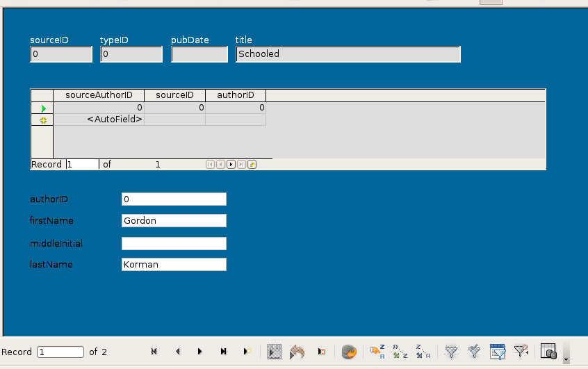Undo data entry with the arrow icon
Screen dimensions: 588x369
coord(297,352)
